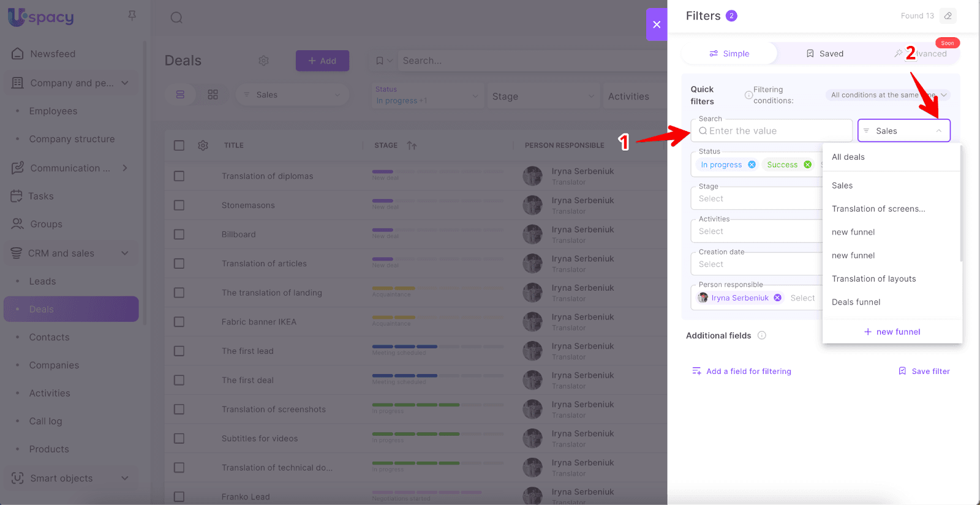This screenshot has width=980, height=505.
Task: Open the table settings gear icon
Action: (203, 146)
